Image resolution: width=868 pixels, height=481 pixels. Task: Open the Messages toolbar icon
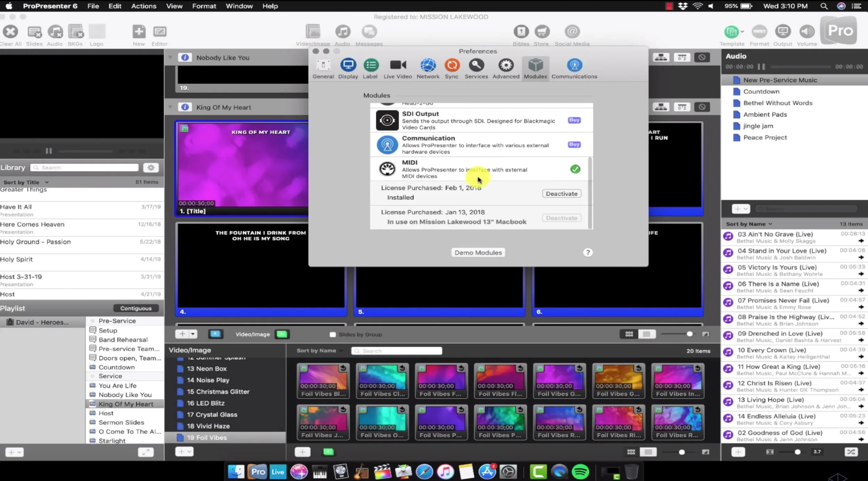coord(369,32)
